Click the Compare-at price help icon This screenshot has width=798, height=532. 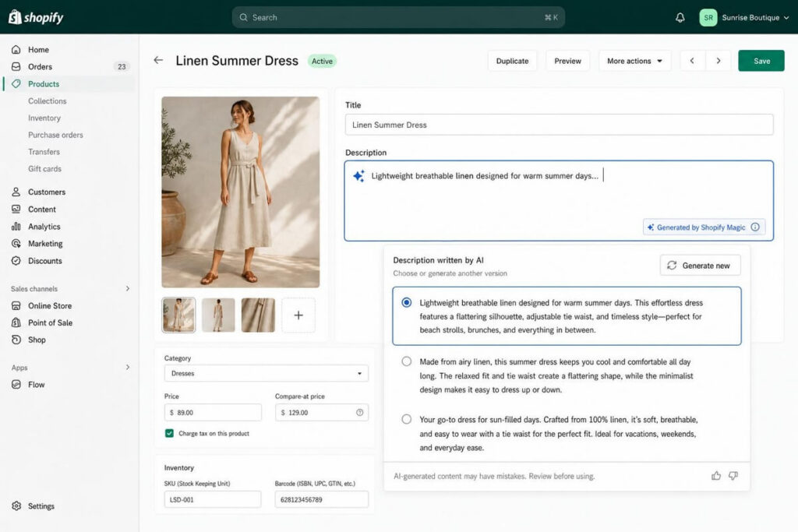click(360, 413)
